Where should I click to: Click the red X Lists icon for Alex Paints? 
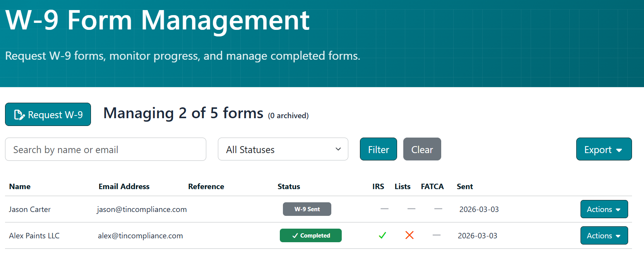click(x=409, y=235)
